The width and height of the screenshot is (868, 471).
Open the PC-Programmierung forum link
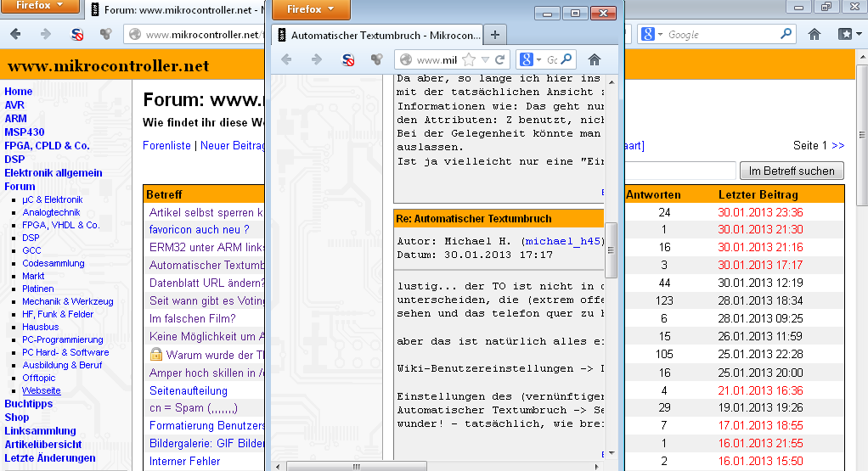pos(63,339)
